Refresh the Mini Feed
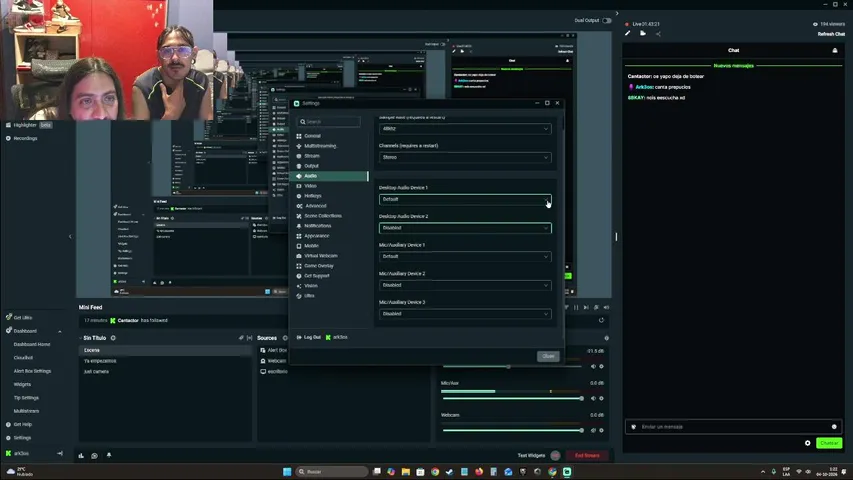The width and height of the screenshot is (853, 480). 601,321
